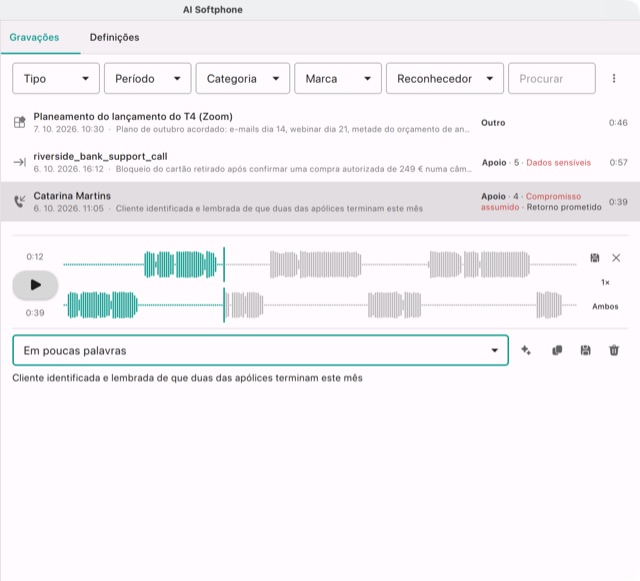Save the audio using the player's disk icon

click(x=595, y=258)
